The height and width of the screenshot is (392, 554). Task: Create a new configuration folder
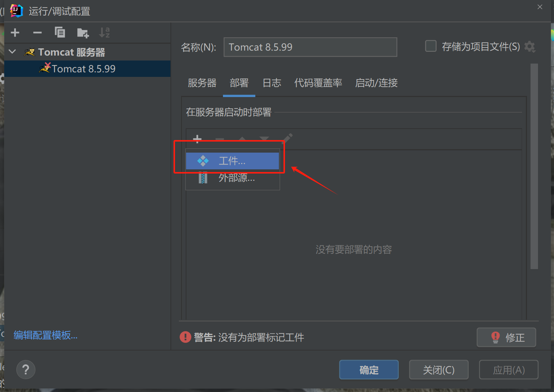(x=83, y=33)
